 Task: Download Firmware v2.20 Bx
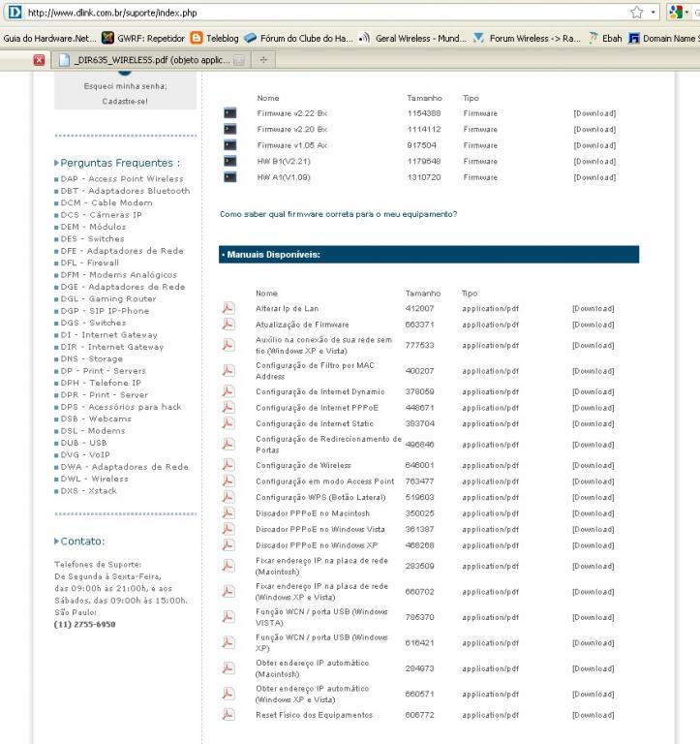pos(594,129)
